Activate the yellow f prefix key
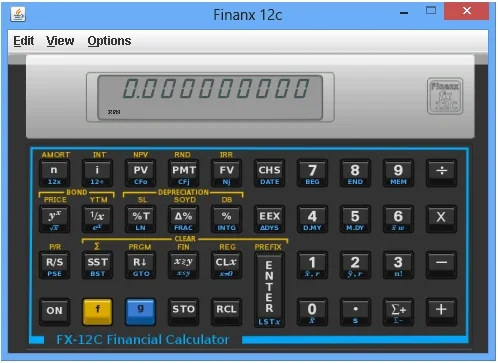Image resolution: width=498 pixels, height=363 pixels. coord(97,312)
